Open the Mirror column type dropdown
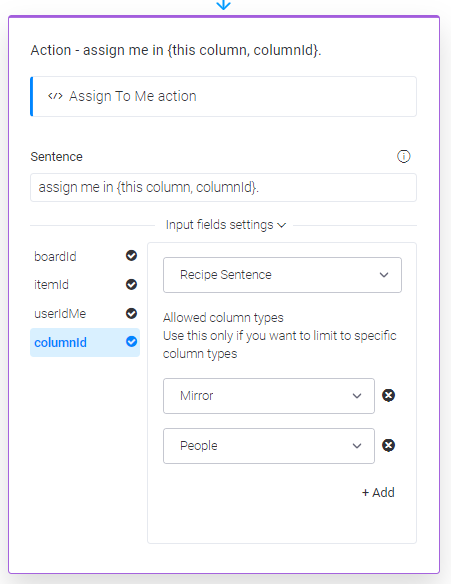 pos(269,396)
